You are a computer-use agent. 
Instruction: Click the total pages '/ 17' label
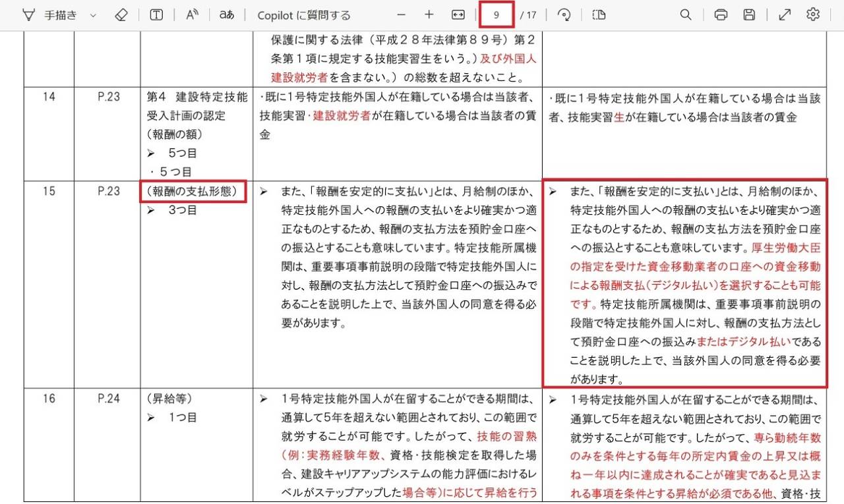tap(528, 15)
